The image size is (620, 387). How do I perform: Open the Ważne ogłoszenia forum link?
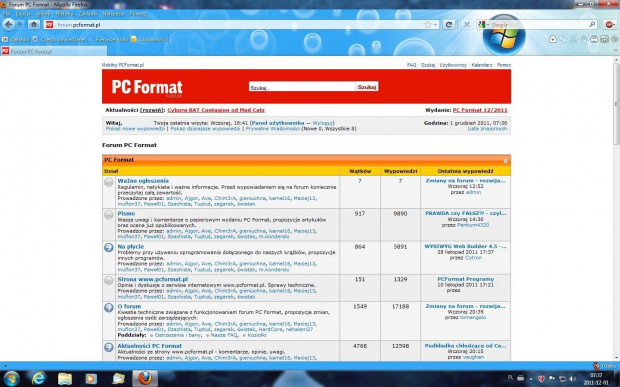pyautogui.click(x=143, y=181)
